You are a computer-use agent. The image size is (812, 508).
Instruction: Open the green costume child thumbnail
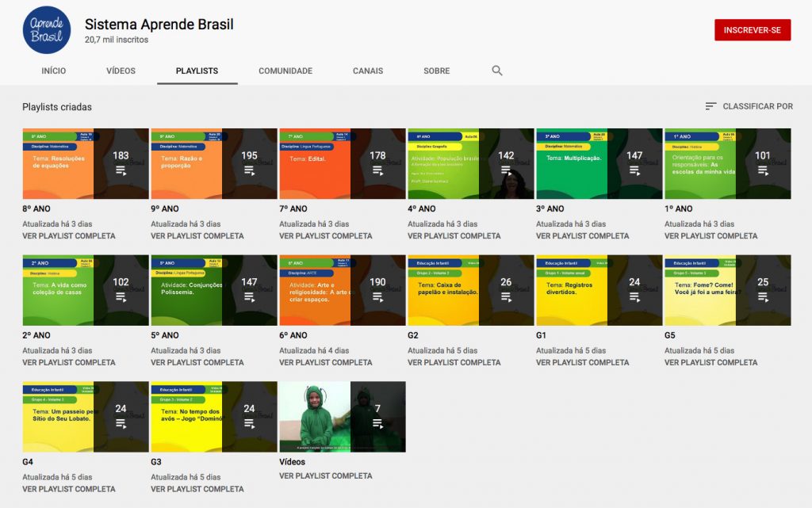(x=343, y=417)
